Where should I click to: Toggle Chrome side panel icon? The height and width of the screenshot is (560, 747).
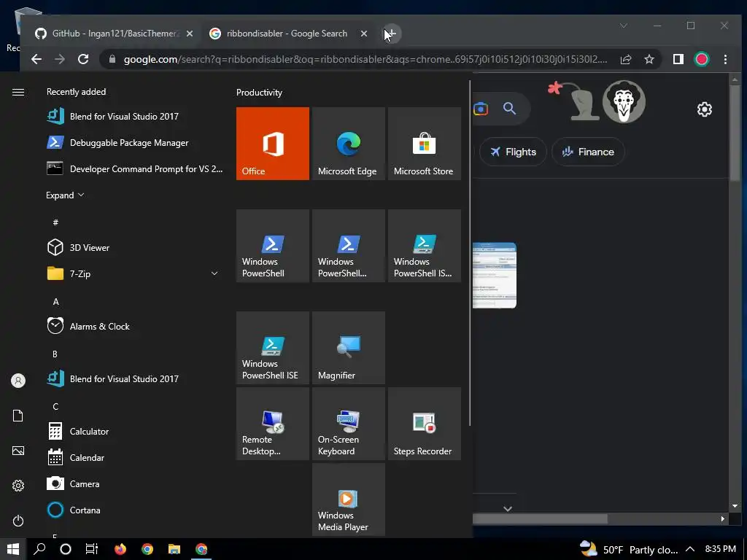click(x=678, y=59)
